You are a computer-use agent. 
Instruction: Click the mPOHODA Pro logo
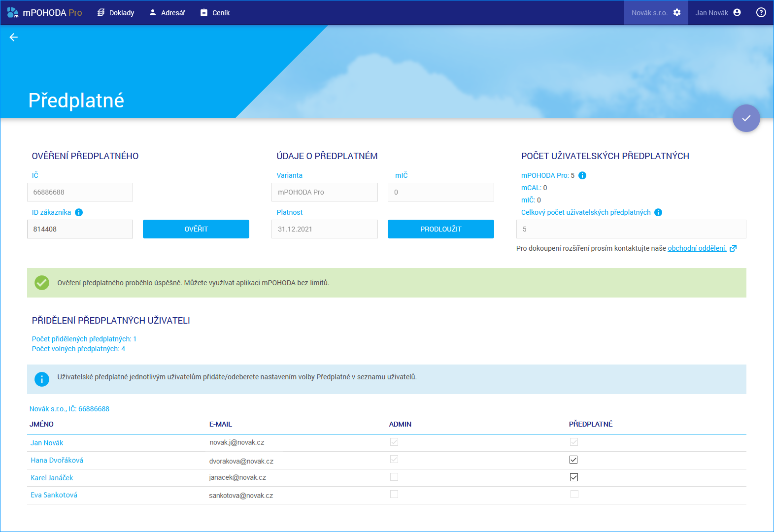(x=44, y=13)
